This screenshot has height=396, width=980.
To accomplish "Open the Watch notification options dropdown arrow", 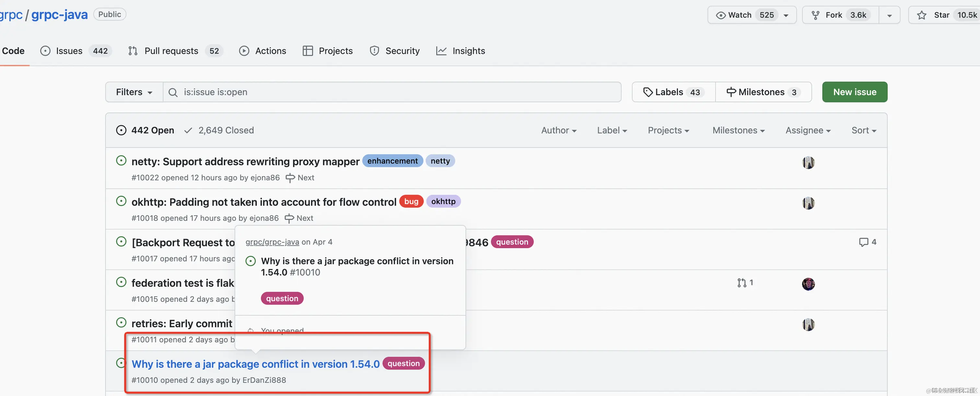I will click(786, 15).
